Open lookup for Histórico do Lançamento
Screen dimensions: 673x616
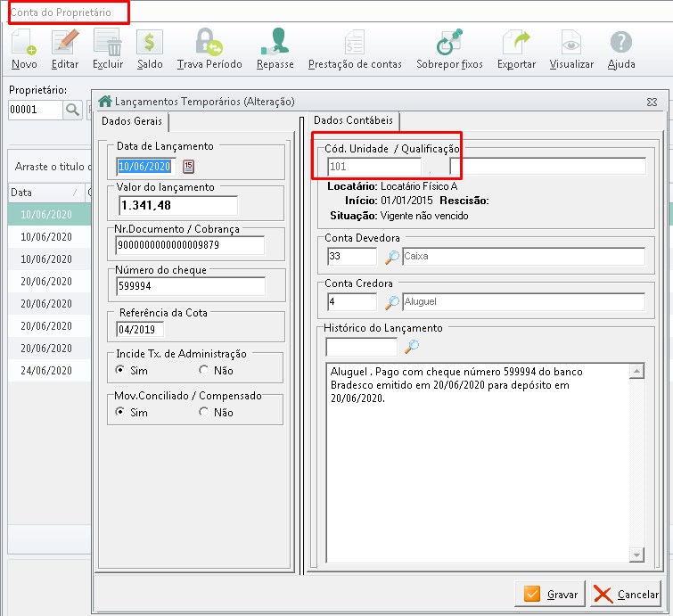(411, 347)
